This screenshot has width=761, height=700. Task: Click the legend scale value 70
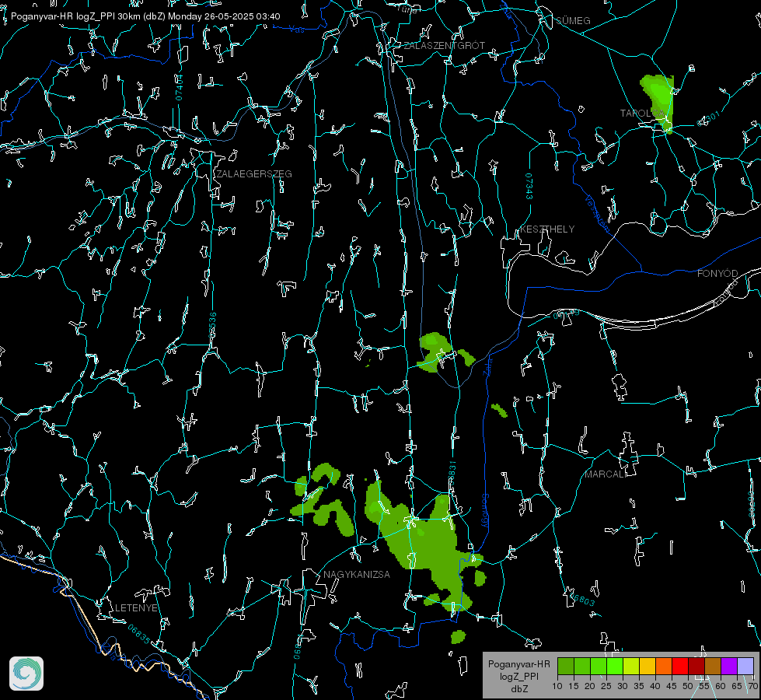(753, 687)
